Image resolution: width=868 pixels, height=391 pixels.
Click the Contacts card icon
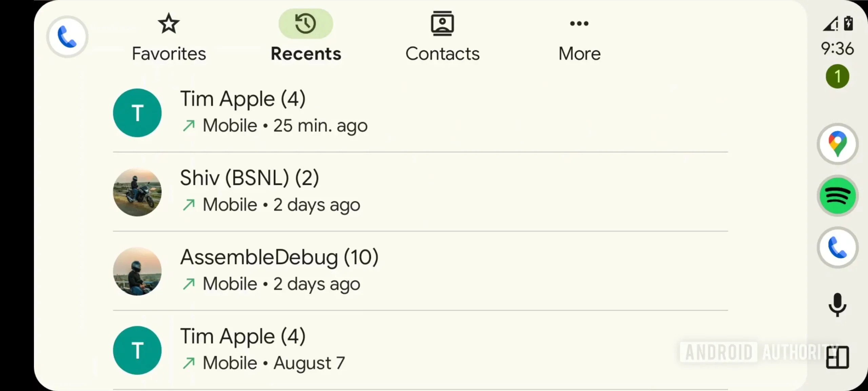(x=442, y=23)
